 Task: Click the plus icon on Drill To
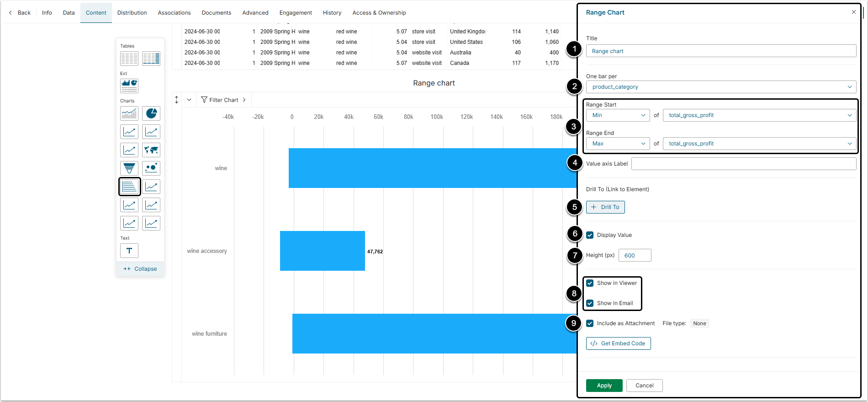(594, 207)
